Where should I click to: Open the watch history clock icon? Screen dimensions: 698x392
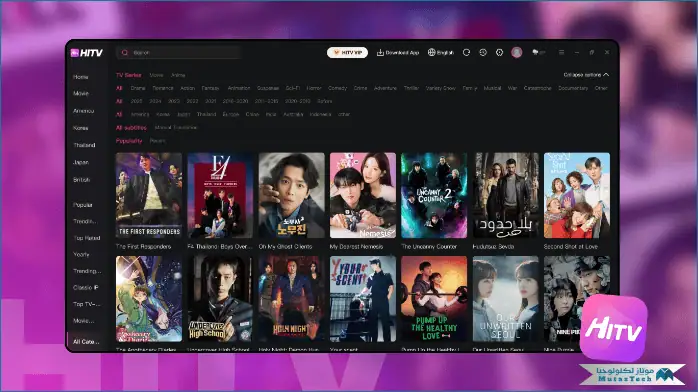point(483,53)
